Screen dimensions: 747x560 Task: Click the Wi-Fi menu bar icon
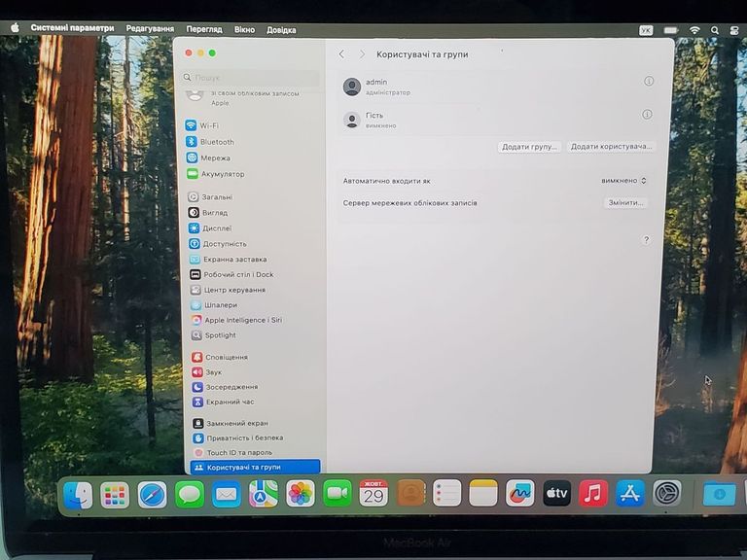(694, 30)
